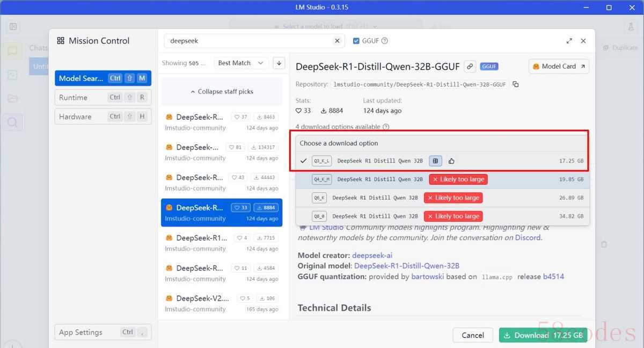Open App Settings
The width and height of the screenshot is (644, 348).
point(103,332)
